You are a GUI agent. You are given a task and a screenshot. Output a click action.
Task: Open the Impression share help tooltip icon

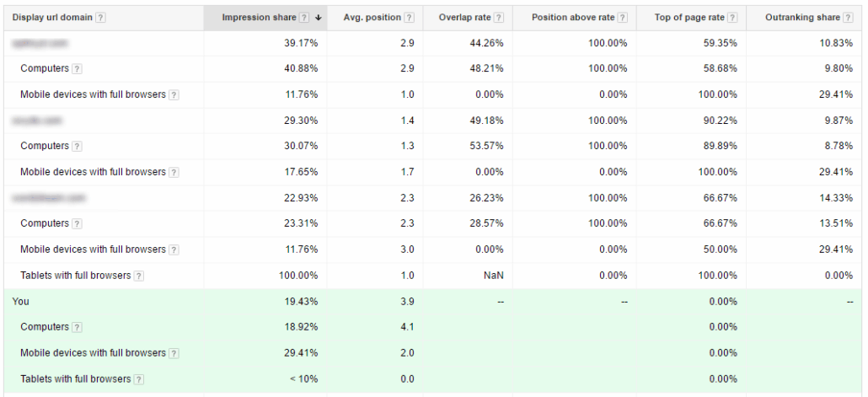(x=304, y=18)
